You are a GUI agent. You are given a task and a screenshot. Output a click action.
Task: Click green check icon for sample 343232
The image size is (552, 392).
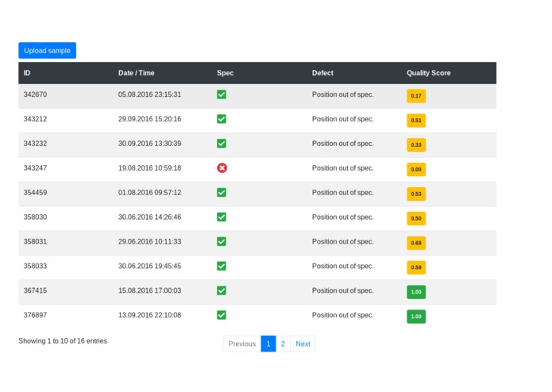coord(222,144)
